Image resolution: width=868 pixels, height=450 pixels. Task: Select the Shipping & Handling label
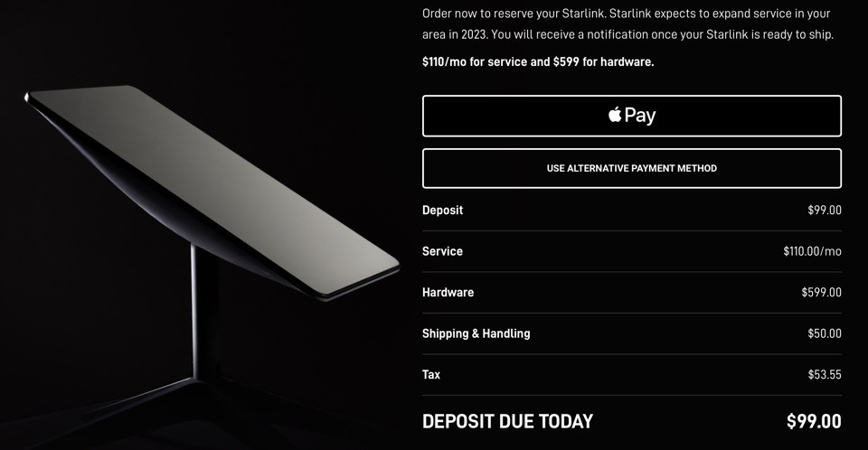coord(476,333)
